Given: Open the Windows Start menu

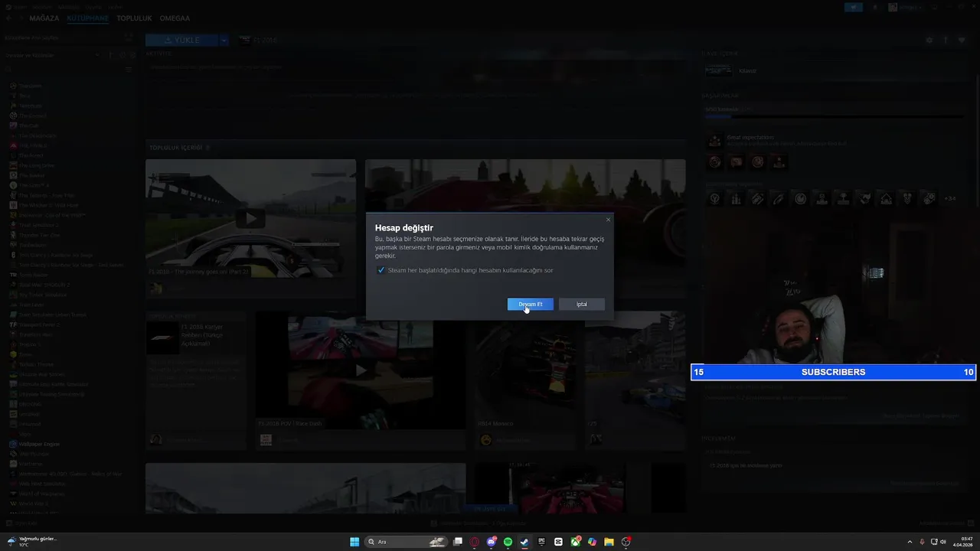Looking at the screenshot, I should tap(354, 542).
